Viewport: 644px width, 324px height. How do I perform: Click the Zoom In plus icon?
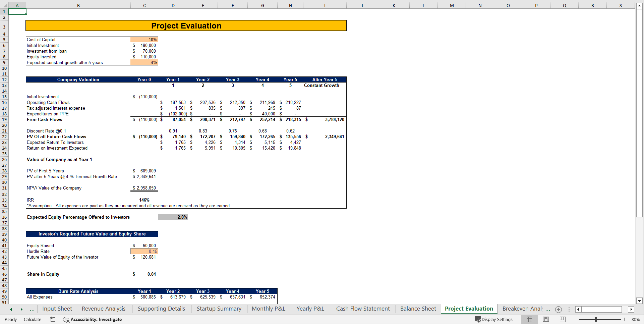coord(624,319)
